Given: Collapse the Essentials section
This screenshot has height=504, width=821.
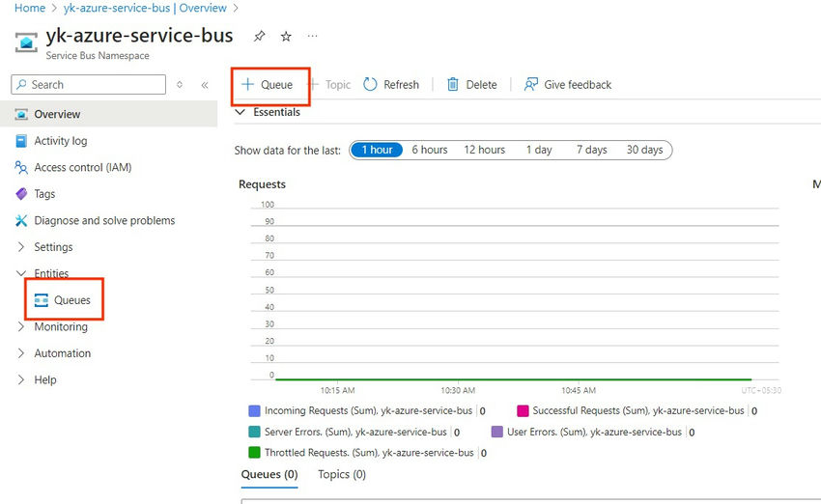Looking at the screenshot, I should coord(241,112).
